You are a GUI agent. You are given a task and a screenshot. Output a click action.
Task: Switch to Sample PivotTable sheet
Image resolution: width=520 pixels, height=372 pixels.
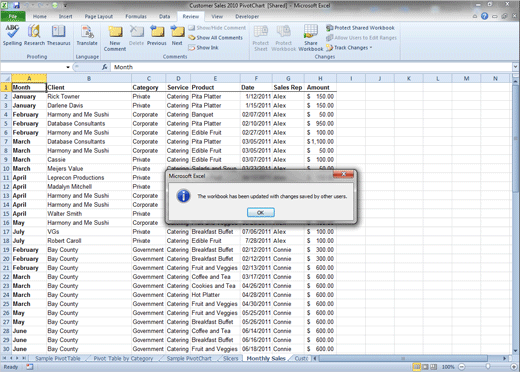(x=58, y=358)
